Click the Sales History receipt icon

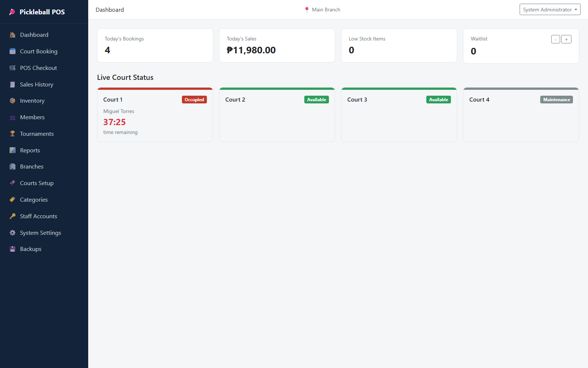[x=12, y=84]
